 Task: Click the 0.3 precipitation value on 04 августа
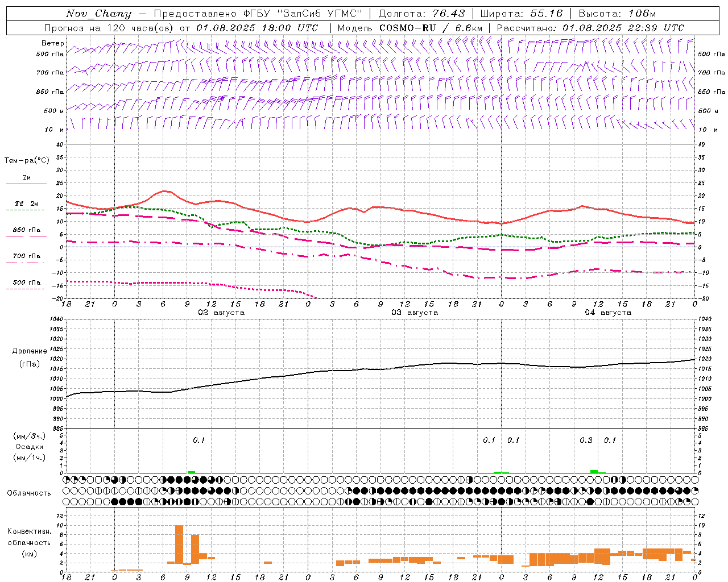(x=586, y=440)
